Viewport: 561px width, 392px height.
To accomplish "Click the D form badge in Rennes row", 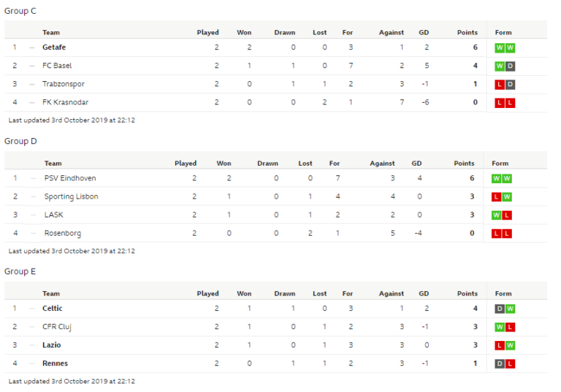I will pyautogui.click(x=500, y=363).
